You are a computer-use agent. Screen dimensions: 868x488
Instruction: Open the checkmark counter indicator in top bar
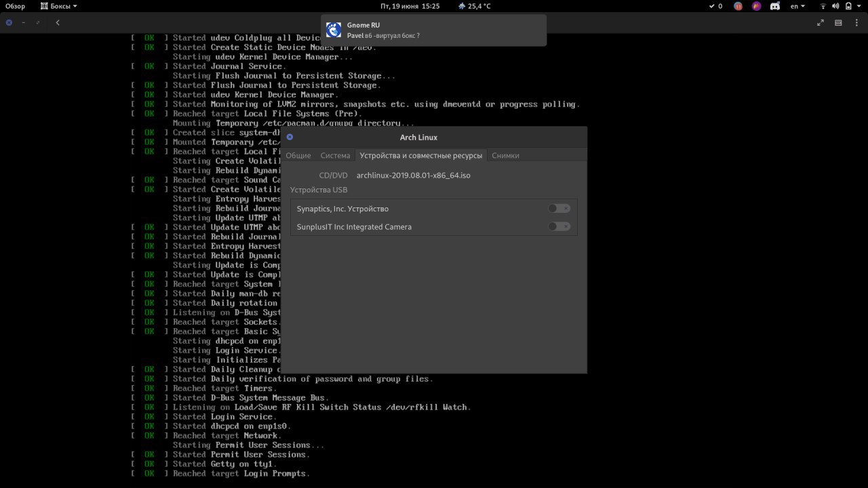pos(715,6)
